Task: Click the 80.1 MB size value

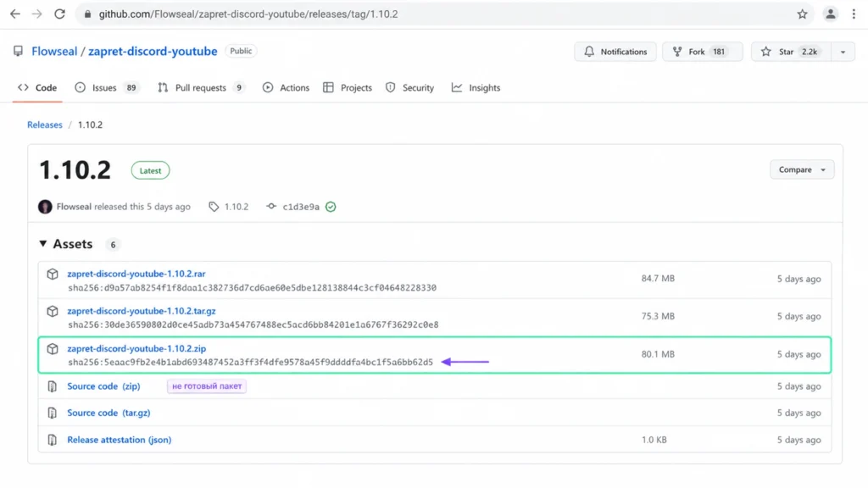Action: [658, 354]
